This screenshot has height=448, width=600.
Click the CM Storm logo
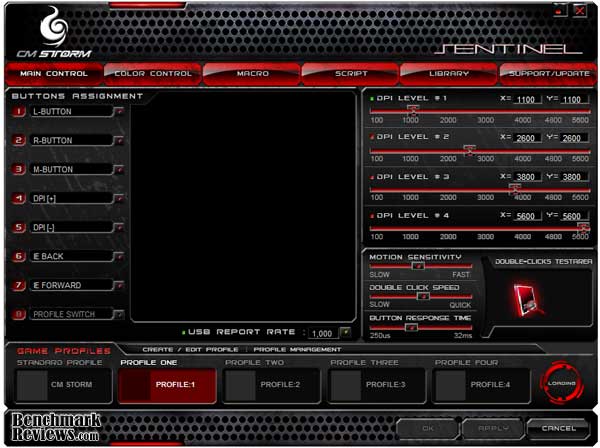54,33
